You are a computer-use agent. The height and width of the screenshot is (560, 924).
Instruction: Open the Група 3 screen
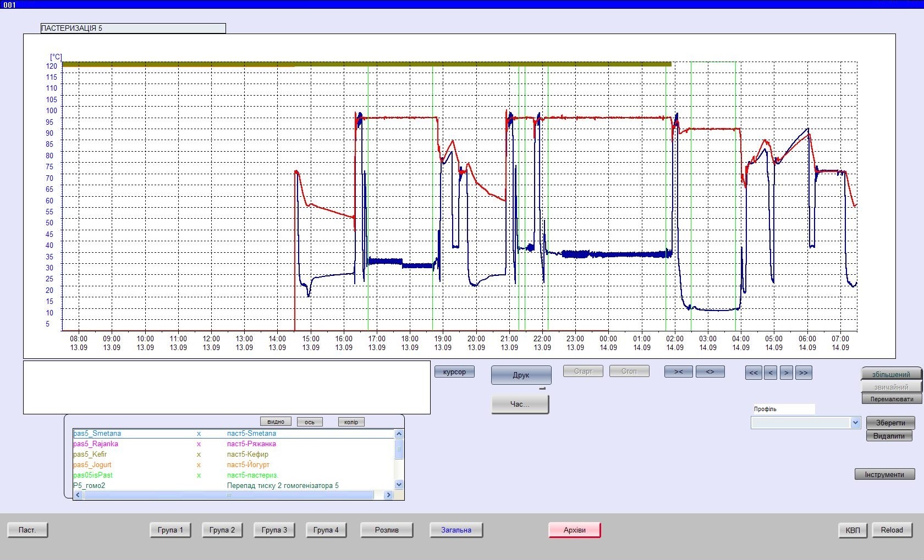point(274,530)
